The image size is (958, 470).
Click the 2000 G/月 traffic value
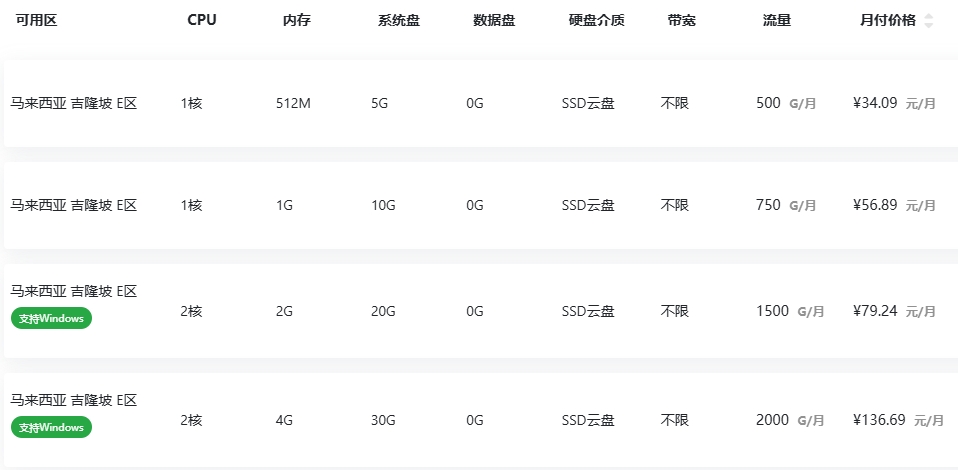[x=790, y=420]
